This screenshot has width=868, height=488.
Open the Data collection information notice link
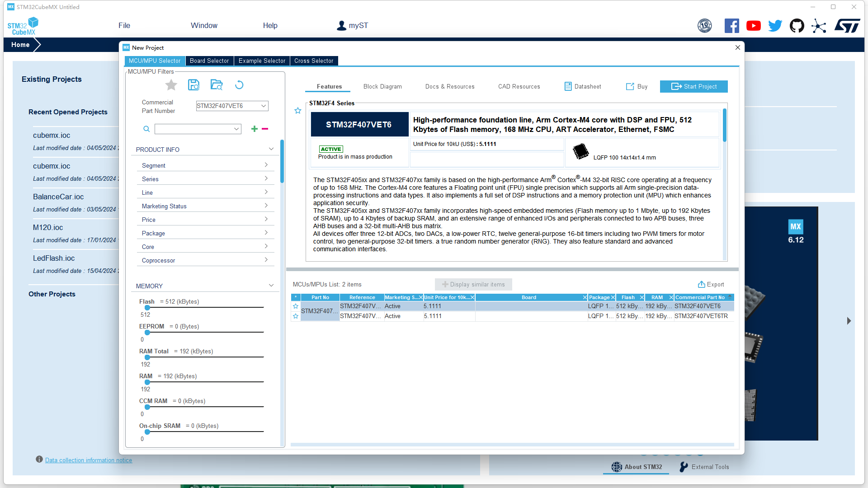[x=89, y=460]
